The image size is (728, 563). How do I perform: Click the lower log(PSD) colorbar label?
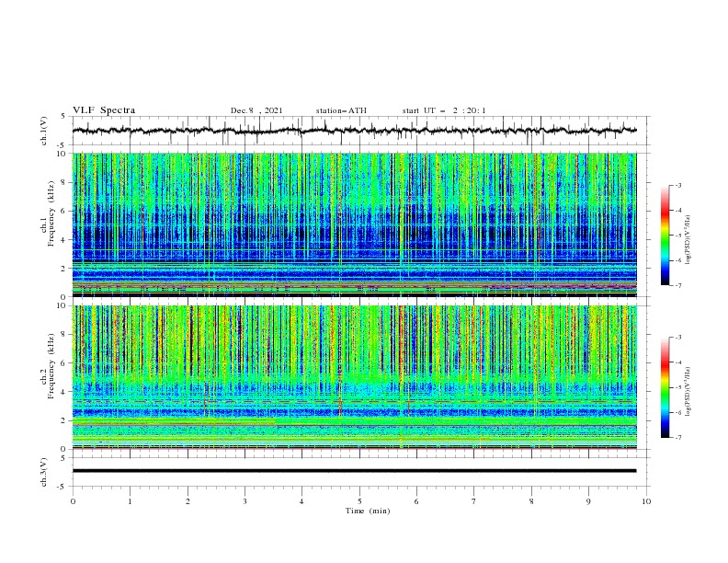[x=688, y=391]
